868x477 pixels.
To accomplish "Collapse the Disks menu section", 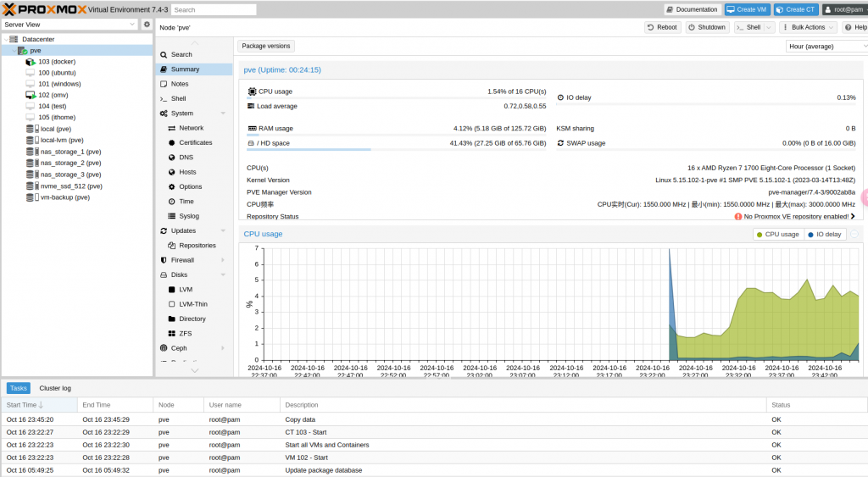I will (223, 275).
